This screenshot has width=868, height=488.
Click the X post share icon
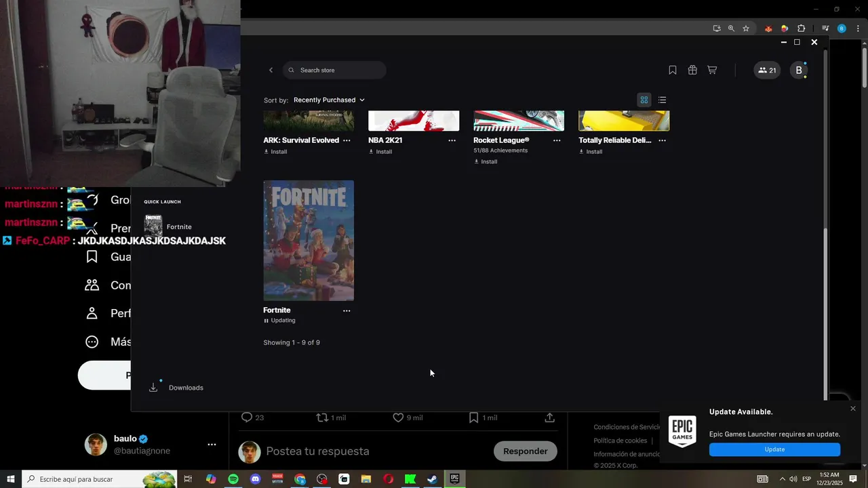[550, 418]
